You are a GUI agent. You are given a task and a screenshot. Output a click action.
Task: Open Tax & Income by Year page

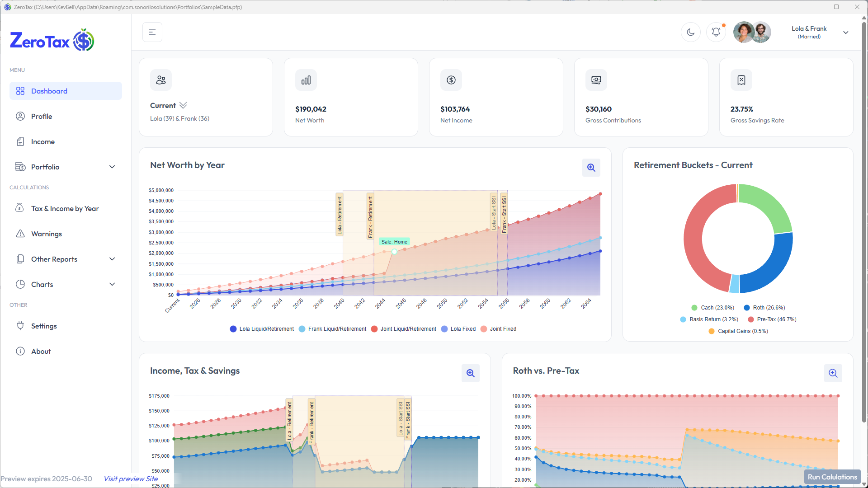point(65,208)
